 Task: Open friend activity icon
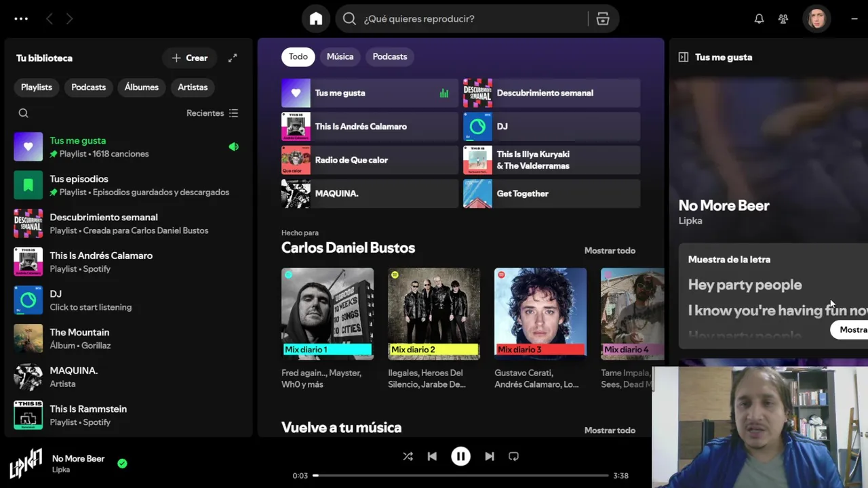click(x=783, y=19)
